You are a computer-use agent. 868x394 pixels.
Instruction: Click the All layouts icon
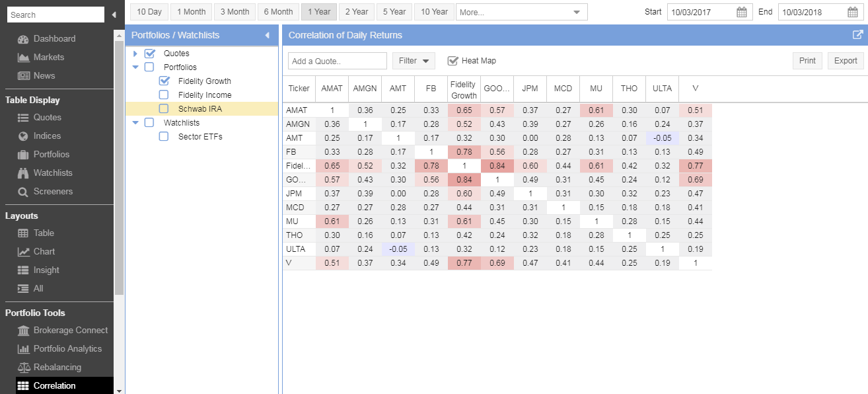coord(24,289)
